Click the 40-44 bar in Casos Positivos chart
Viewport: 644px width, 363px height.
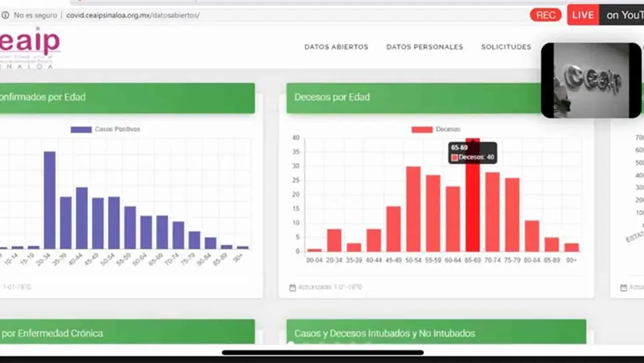(x=82, y=218)
